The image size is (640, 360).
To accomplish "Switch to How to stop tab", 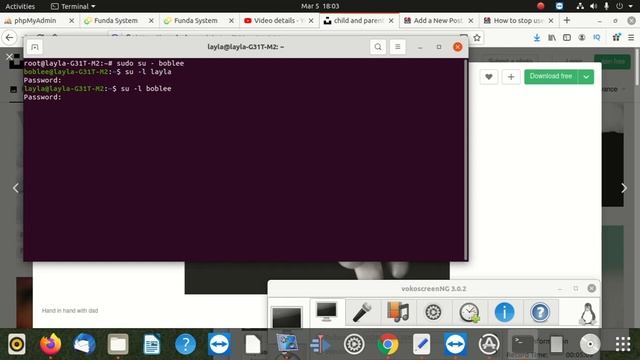I will (519, 20).
